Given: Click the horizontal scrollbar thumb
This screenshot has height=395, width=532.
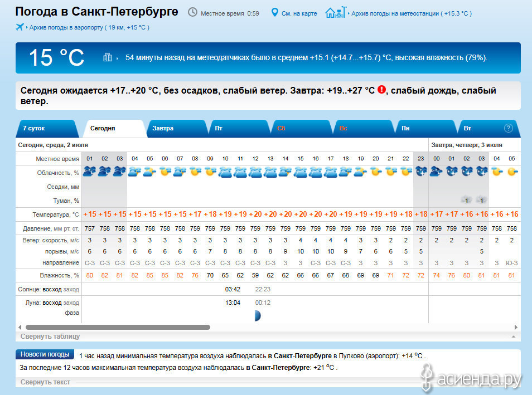Looking at the screenshot, I should (118, 327).
